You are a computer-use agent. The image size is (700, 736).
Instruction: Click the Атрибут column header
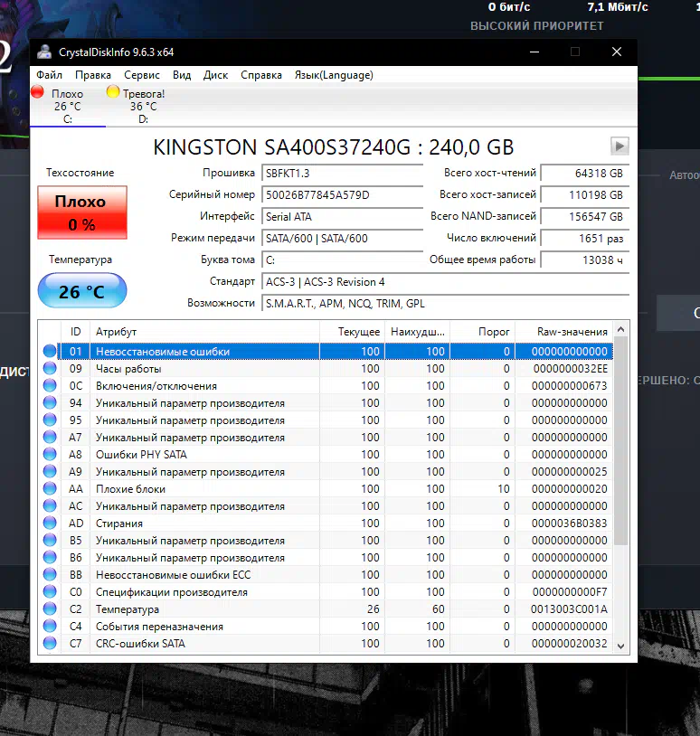(204, 332)
